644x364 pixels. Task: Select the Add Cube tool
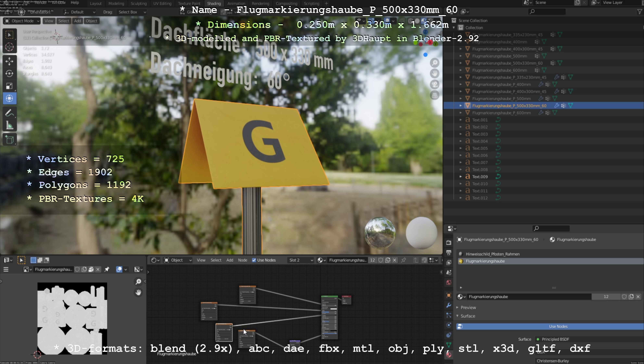pyautogui.click(x=9, y=140)
